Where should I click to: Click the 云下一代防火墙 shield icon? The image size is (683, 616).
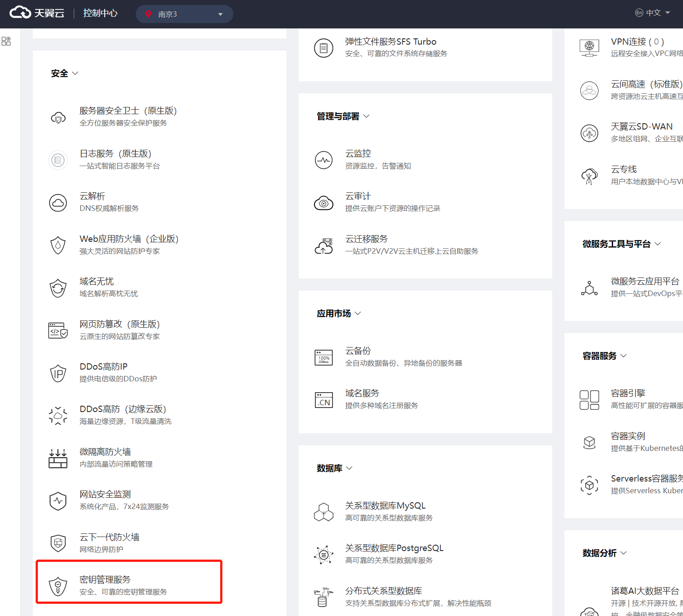58,543
